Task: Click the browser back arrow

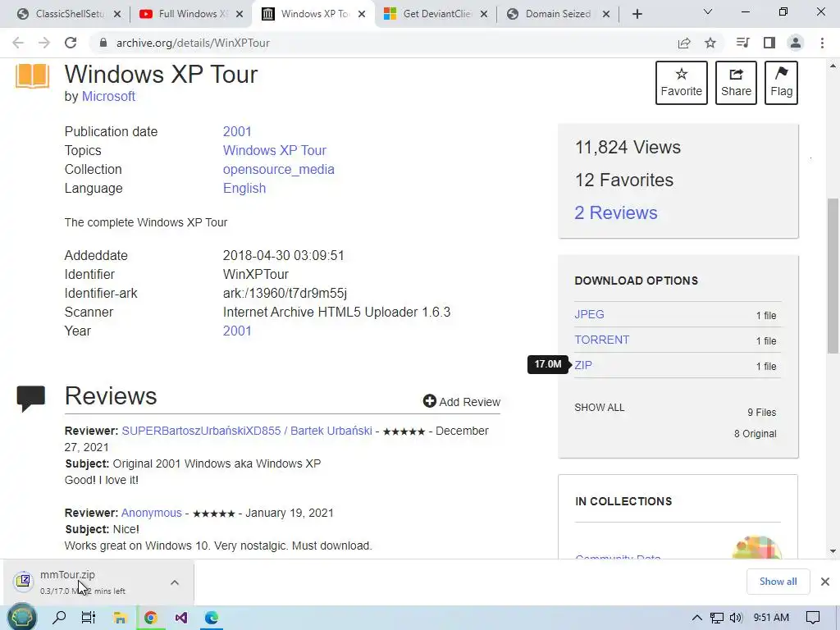Action: pos(18,43)
